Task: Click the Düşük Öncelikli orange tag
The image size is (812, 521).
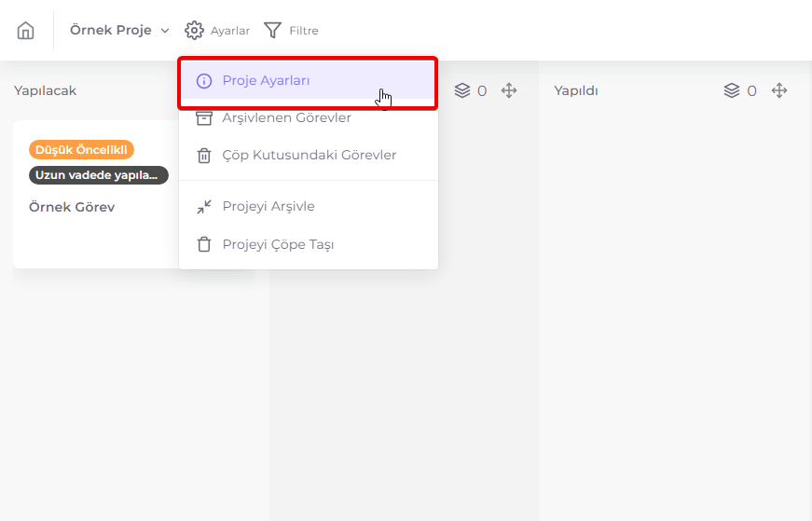Action: tap(81, 150)
